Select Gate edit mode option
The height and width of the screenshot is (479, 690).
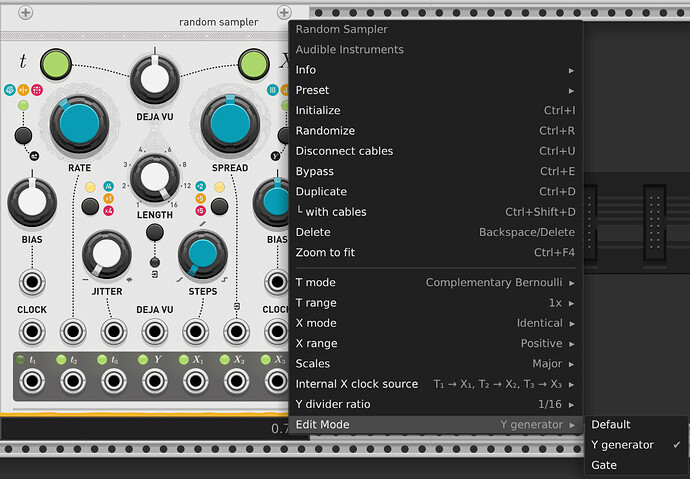click(604, 465)
